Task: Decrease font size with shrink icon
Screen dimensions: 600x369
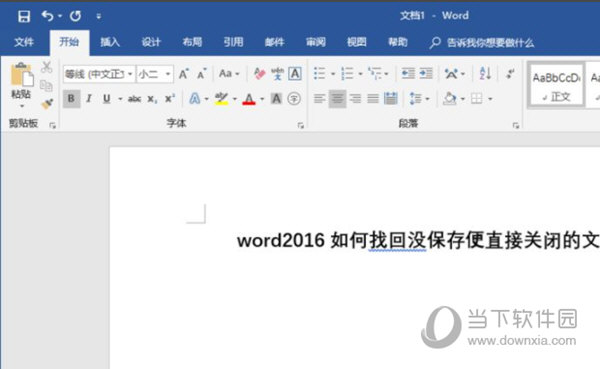Action: pos(202,73)
